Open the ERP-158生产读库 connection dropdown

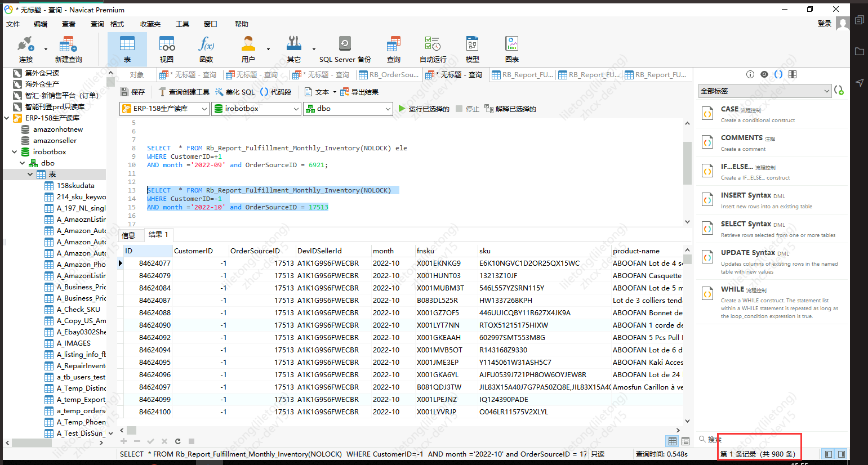[164, 109]
